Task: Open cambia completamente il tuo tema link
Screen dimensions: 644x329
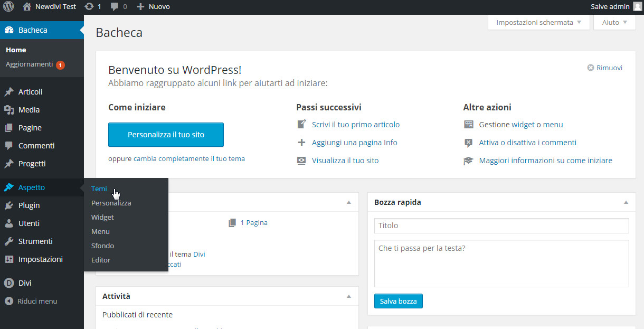Action: [189, 158]
